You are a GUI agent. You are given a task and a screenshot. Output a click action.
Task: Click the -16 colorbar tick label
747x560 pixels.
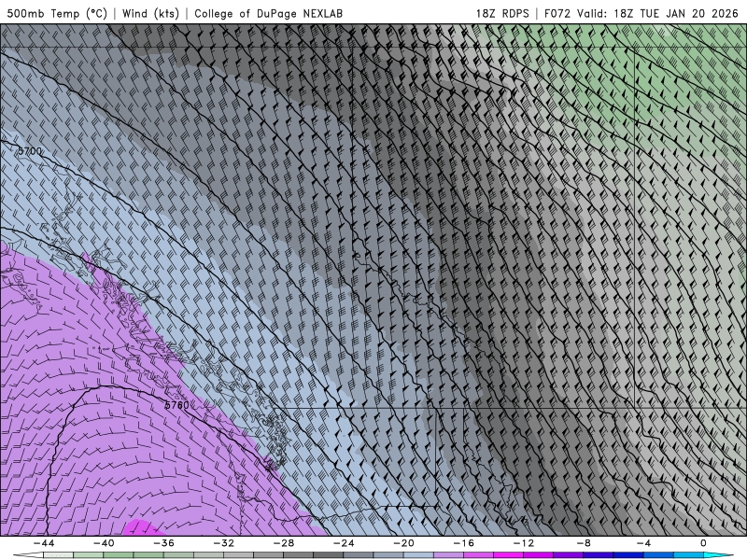[x=464, y=543]
